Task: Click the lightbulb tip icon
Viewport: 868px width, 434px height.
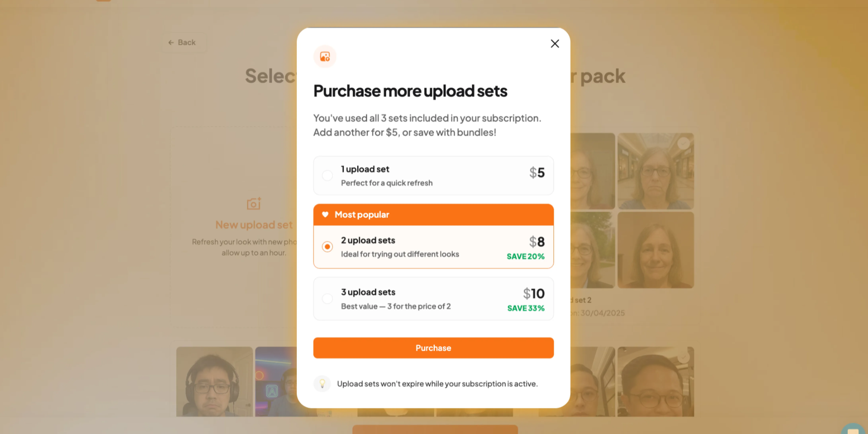Action: [322, 384]
